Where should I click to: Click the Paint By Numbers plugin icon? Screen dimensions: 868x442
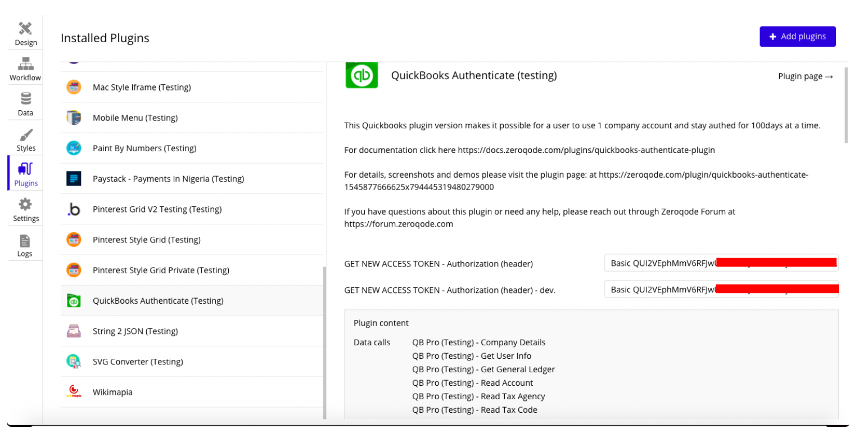(74, 148)
